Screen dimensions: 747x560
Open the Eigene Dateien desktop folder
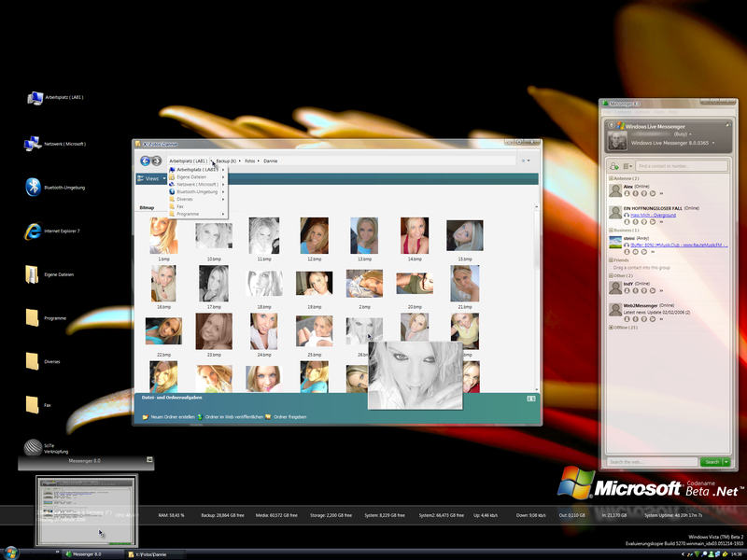(34, 274)
